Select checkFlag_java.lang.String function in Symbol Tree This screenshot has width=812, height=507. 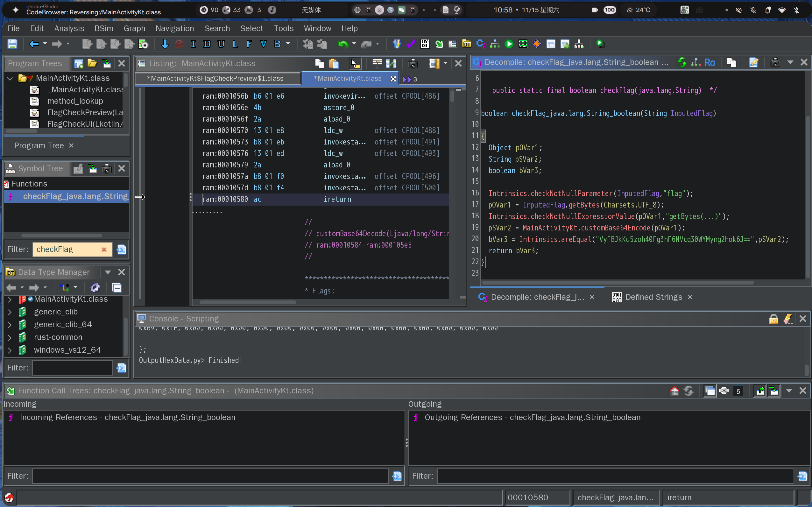point(75,196)
